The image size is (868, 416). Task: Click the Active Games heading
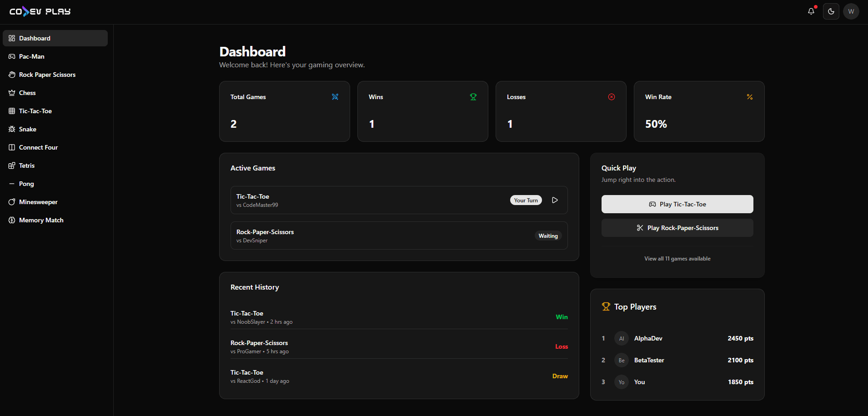(x=253, y=168)
